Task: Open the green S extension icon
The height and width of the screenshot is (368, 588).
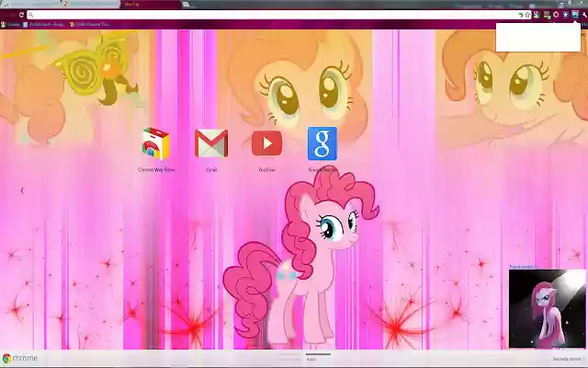Action: (537, 15)
